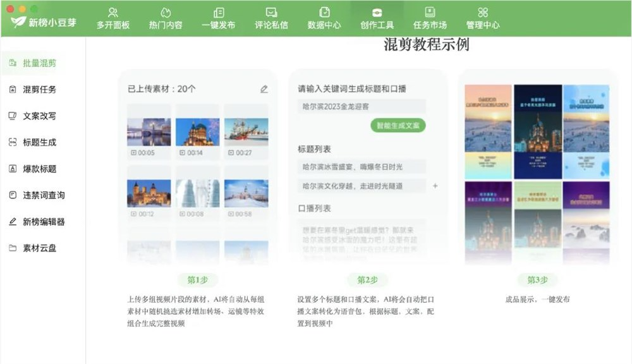Open the 评论私信 comments and messages tool

click(x=270, y=18)
